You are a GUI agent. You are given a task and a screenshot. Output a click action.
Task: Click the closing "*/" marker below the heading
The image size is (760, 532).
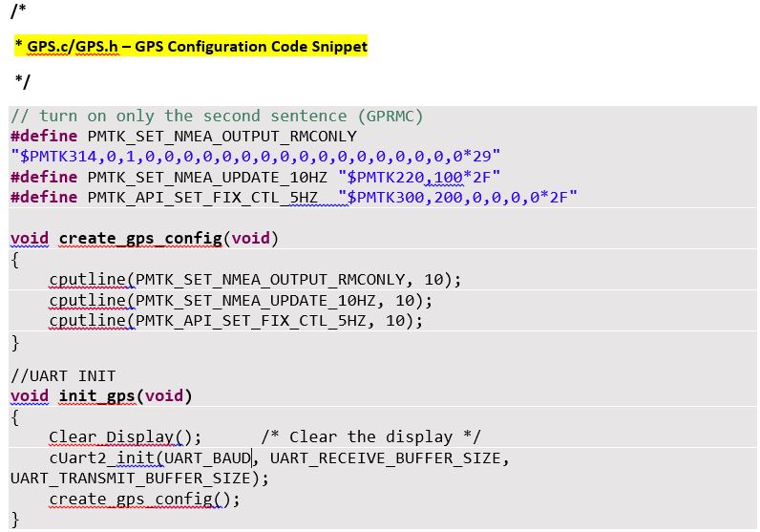[x=23, y=81]
